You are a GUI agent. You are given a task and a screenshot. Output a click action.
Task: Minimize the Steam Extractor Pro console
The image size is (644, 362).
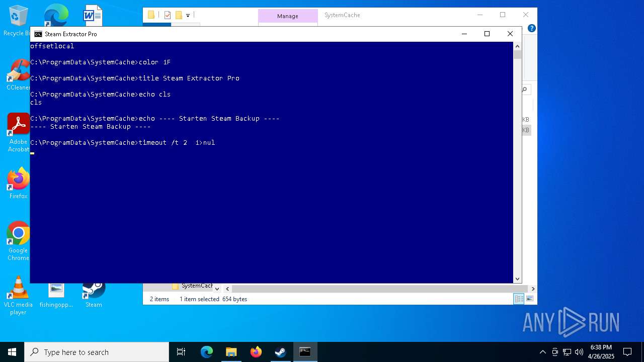pyautogui.click(x=464, y=34)
